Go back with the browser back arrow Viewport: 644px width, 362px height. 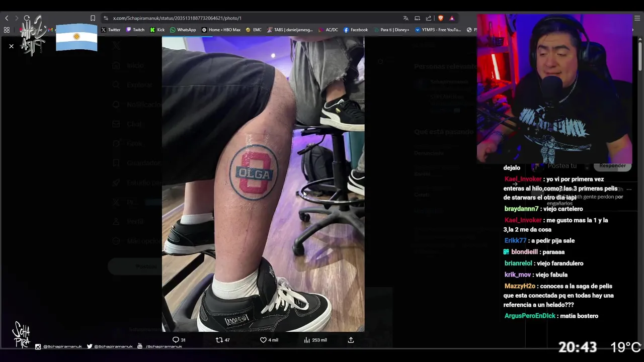pos(7,18)
